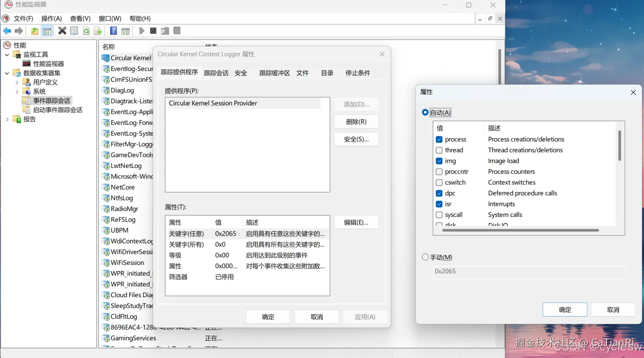Toggle the show/hide console tree icon
Image resolution: width=644 pixels, height=358 pixels.
[47, 31]
